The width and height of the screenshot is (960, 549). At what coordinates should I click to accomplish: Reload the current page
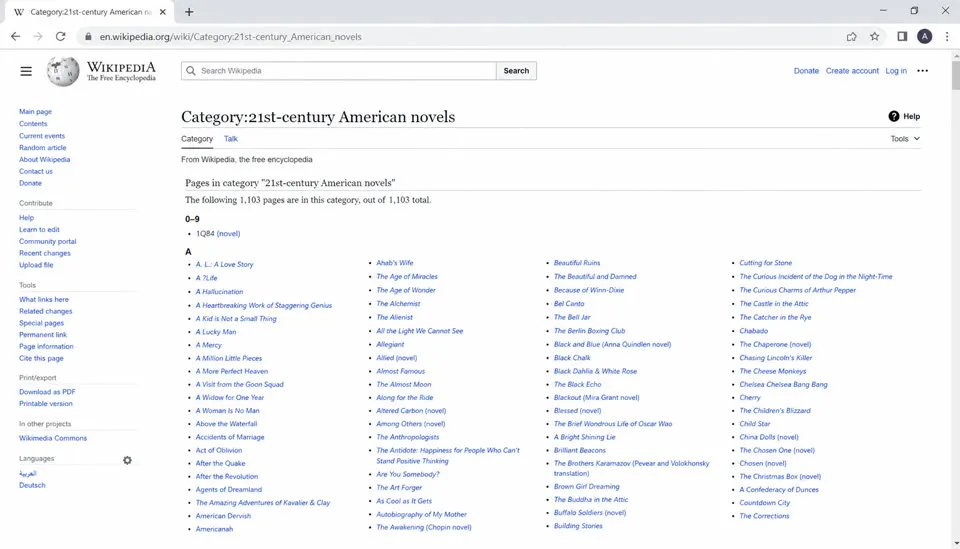pos(61,37)
